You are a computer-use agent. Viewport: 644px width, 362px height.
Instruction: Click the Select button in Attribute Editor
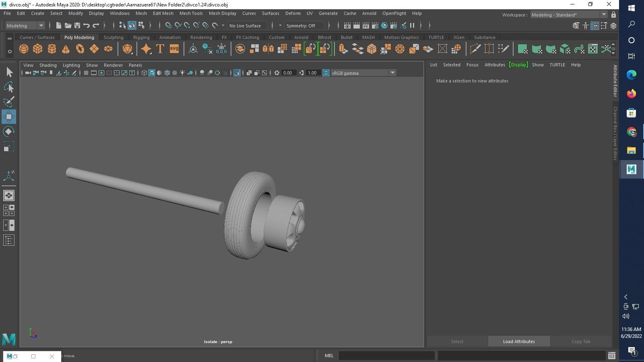[x=457, y=341]
